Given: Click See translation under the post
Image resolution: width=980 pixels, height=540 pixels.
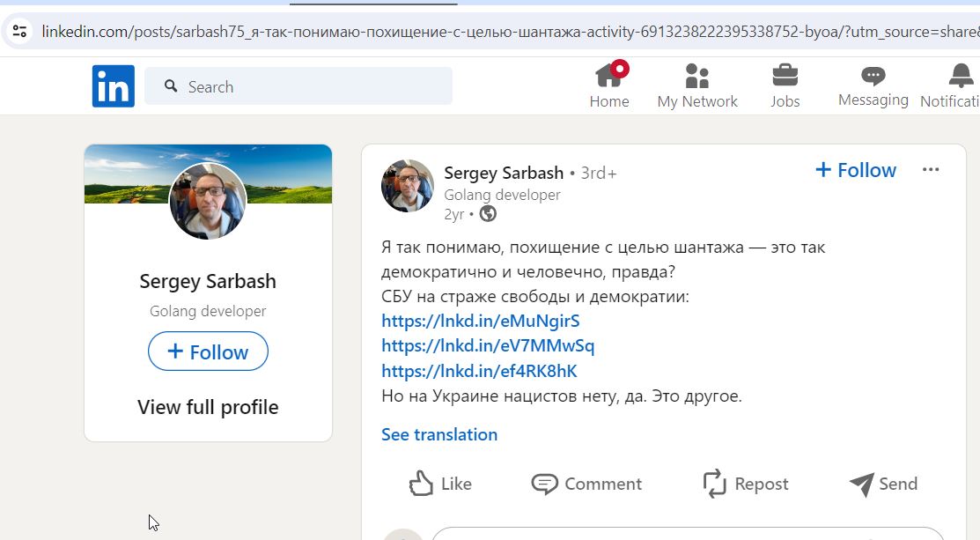Looking at the screenshot, I should (439, 434).
